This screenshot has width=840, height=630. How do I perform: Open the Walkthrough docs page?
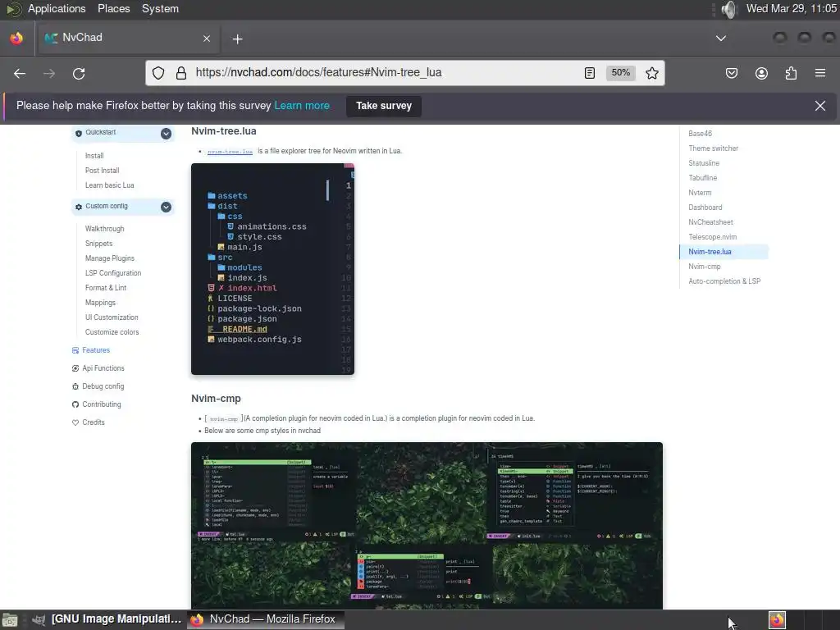point(104,229)
